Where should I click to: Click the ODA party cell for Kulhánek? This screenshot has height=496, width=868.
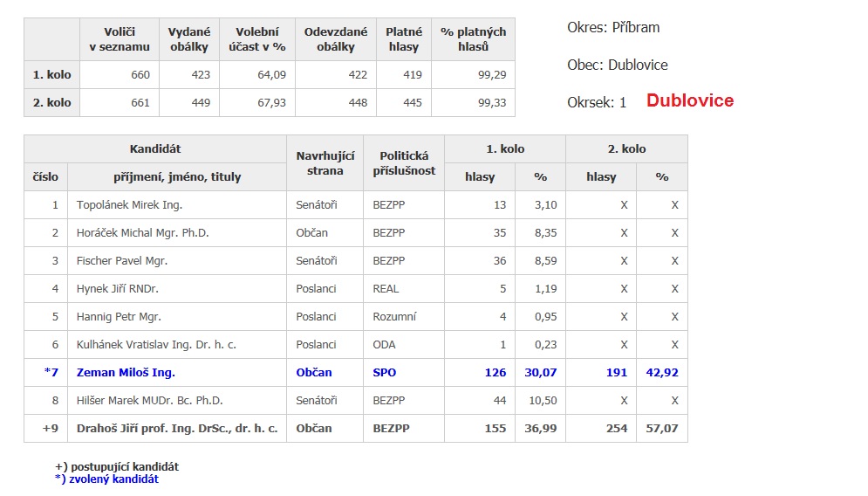pos(384,345)
